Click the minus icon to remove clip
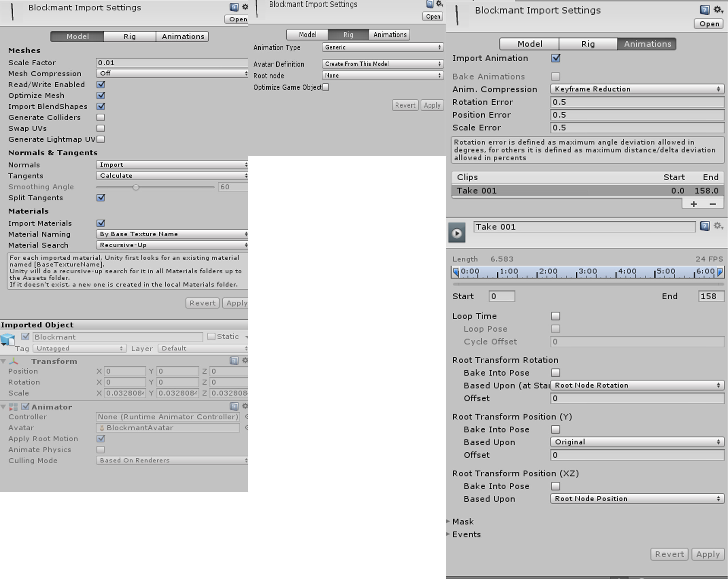 (713, 204)
